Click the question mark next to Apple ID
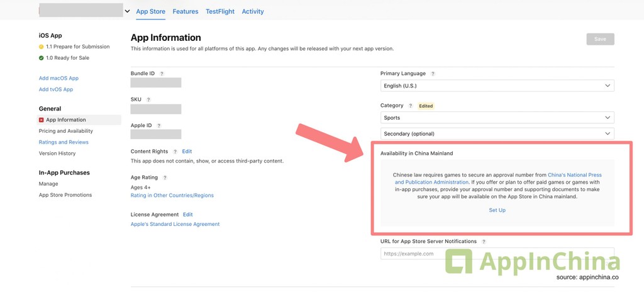 [x=159, y=125]
